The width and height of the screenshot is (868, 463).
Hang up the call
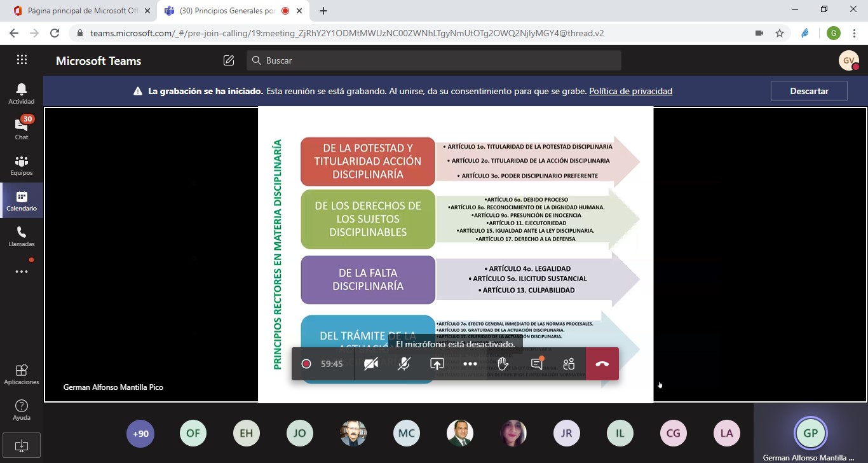coord(602,364)
